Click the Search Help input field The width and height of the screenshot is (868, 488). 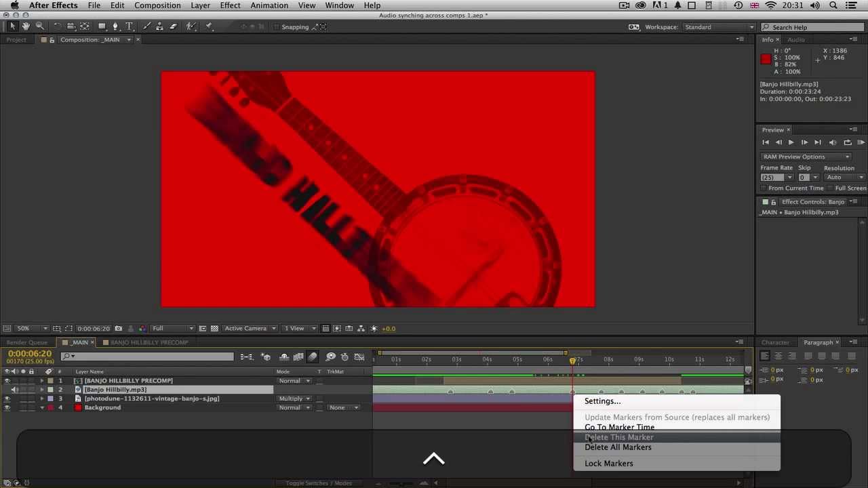coord(814,27)
